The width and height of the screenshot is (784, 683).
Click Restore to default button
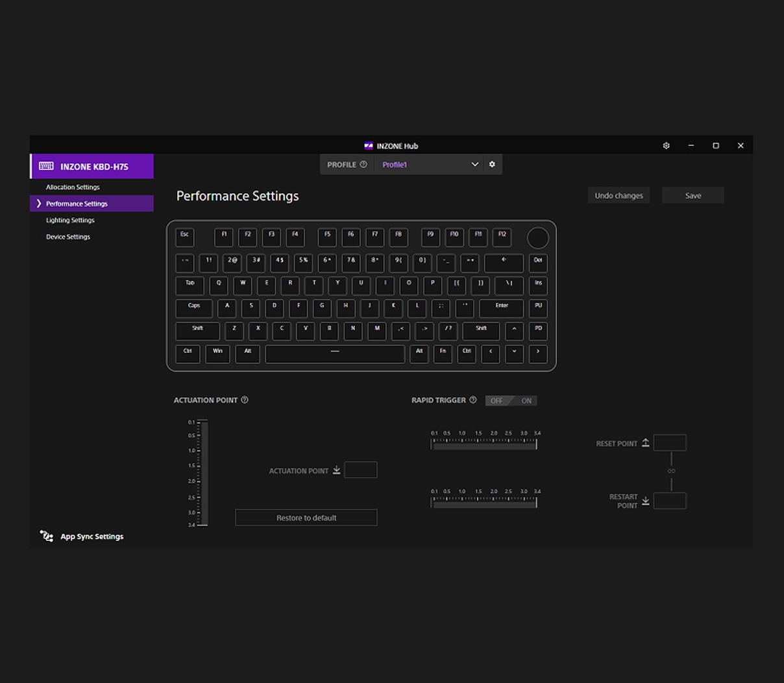tap(306, 518)
